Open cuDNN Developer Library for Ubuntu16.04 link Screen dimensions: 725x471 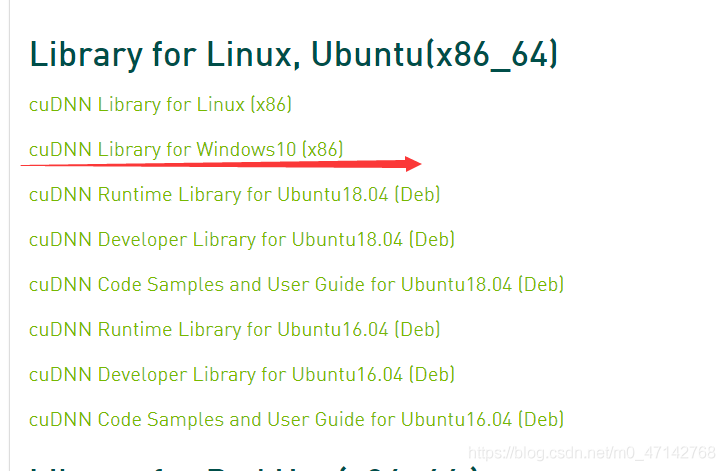241,374
